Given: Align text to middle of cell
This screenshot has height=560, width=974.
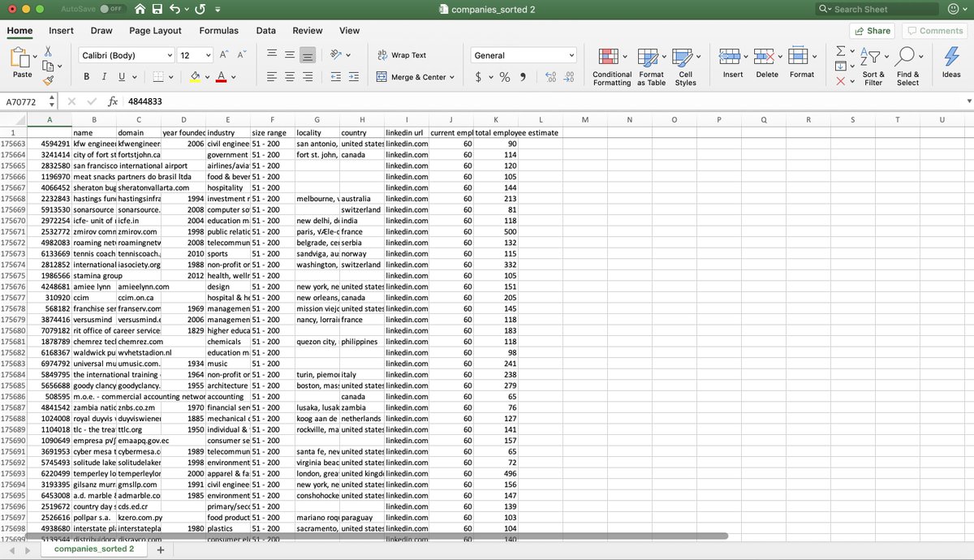Looking at the screenshot, I should tap(290, 55).
